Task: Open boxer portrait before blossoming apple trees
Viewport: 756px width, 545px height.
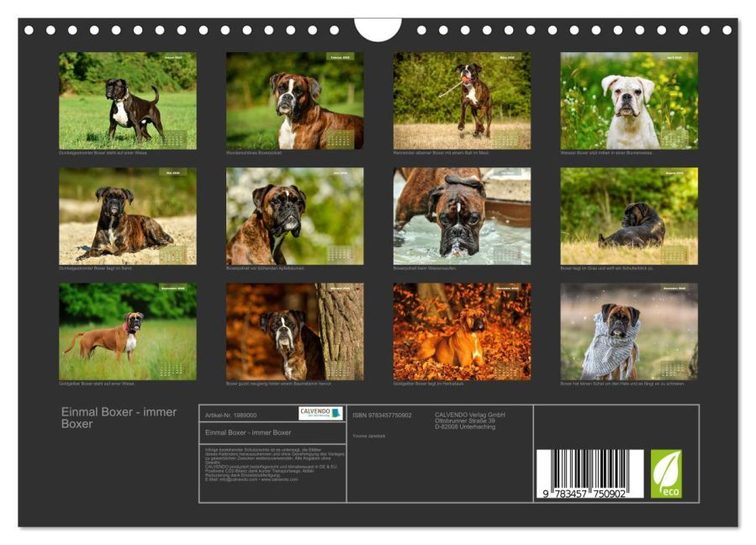Action: (x=294, y=216)
